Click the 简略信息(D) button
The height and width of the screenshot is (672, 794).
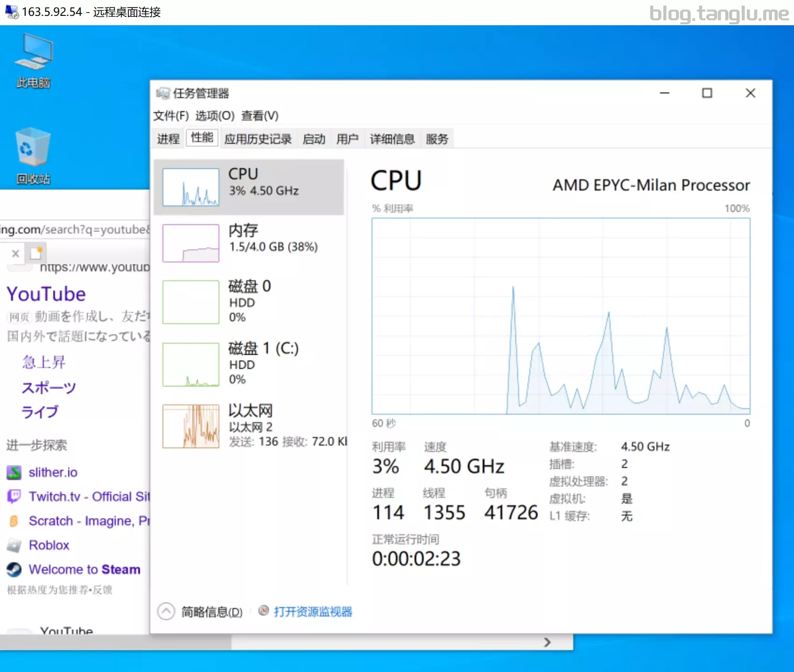coord(212,612)
